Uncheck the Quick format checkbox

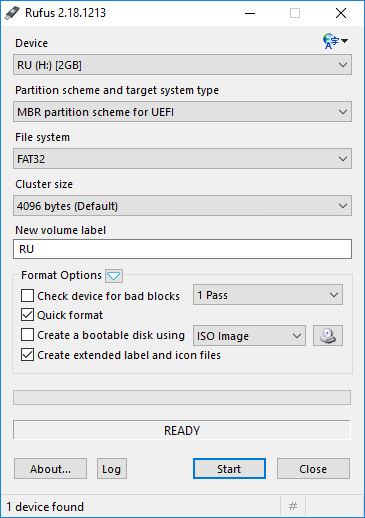[27, 315]
